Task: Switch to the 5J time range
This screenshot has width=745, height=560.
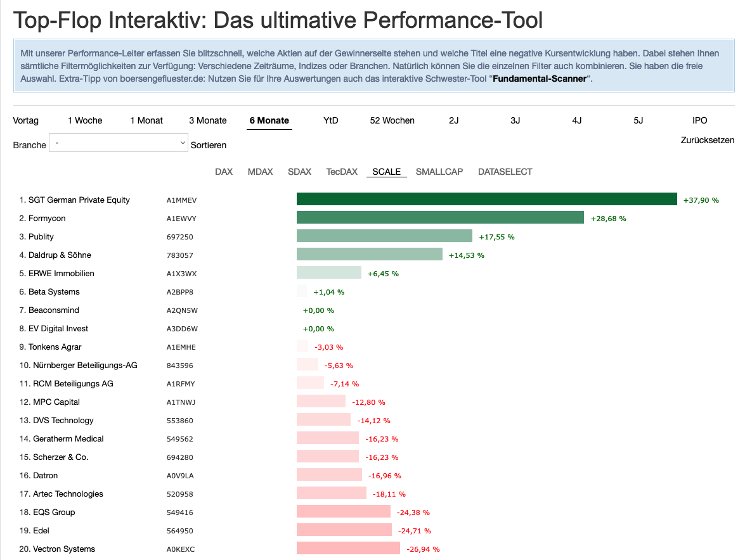Action: click(638, 120)
